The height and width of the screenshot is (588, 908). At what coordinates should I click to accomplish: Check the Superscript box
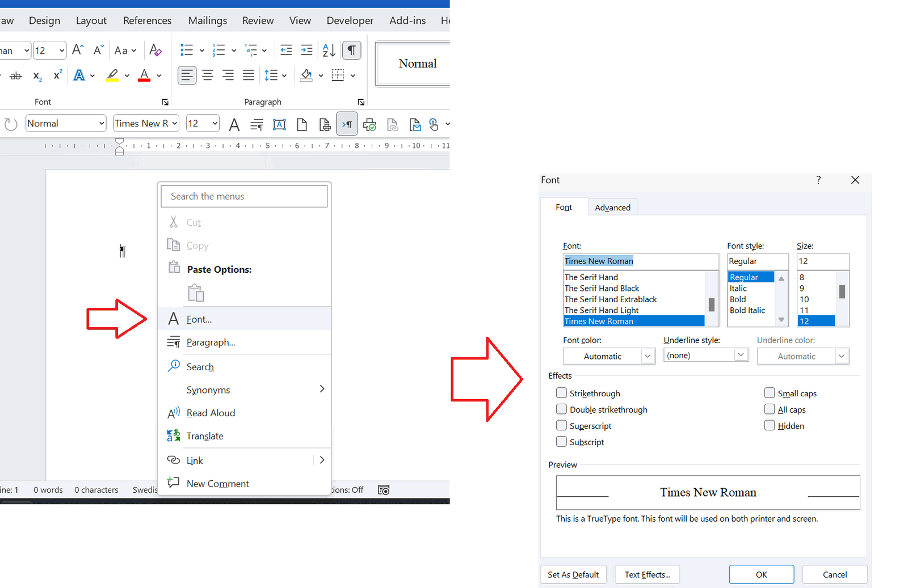point(561,425)
